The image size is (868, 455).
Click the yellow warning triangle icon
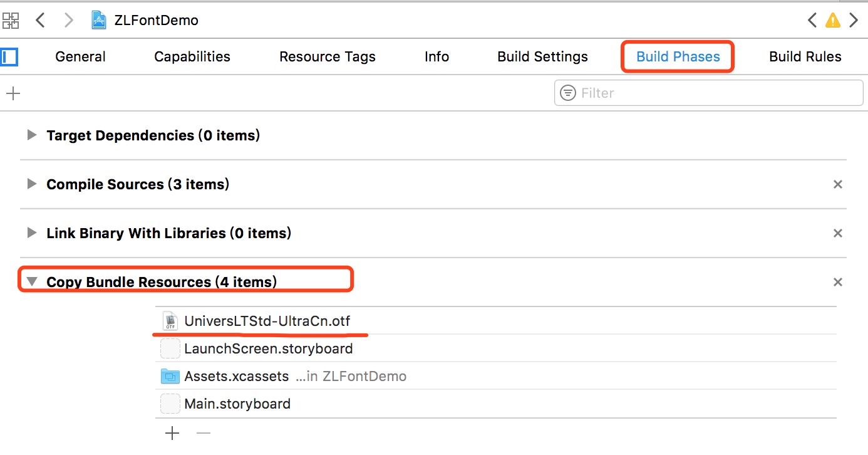click(832, 21)
